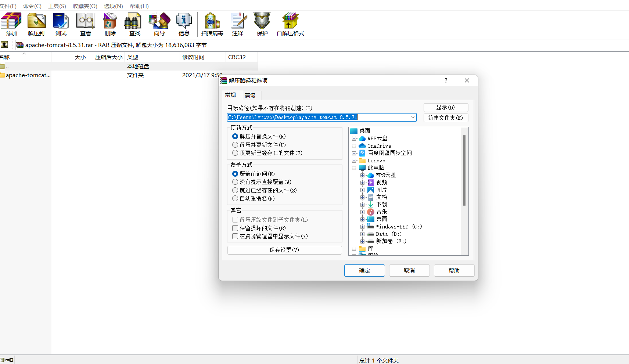Collapse the 此电脑 tree node
The image size is (629, 364).
[354, 168]
